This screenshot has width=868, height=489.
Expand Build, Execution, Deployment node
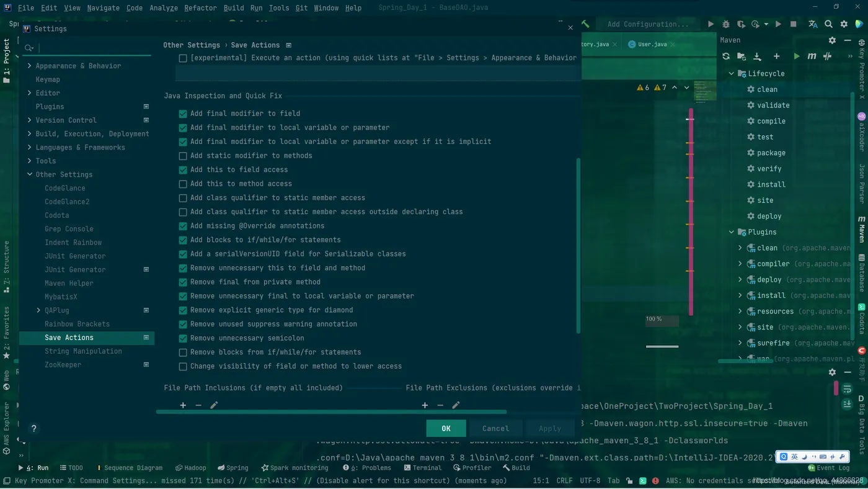[29, 134]
